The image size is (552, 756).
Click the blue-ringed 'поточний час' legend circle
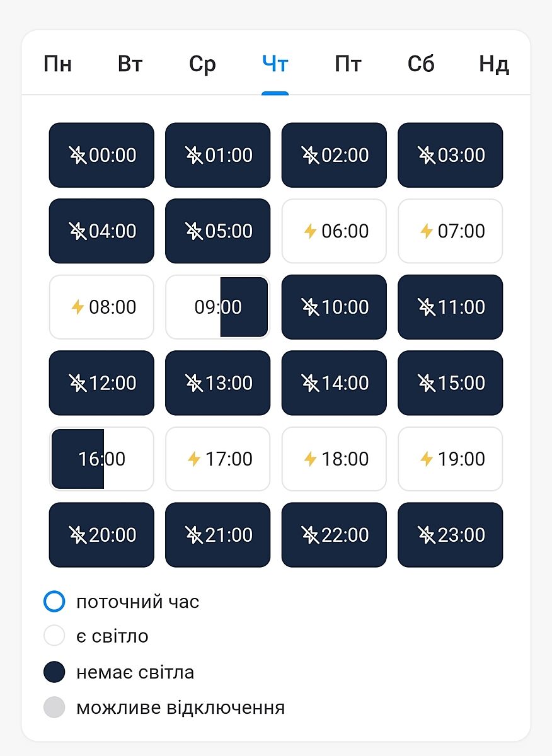tap(54, 602)
